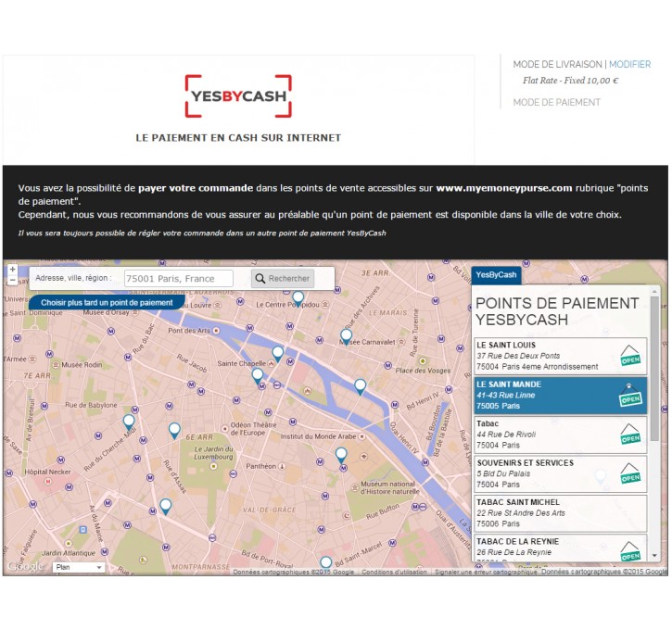Select LE SAINT MANDE payment point
This screenshot has width=672, height=630.
560,396
